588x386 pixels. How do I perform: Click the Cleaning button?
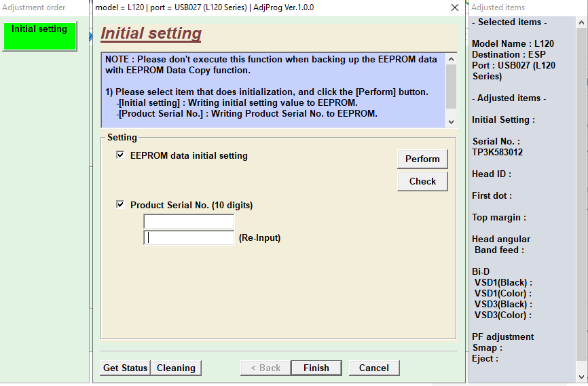(176, 368)
